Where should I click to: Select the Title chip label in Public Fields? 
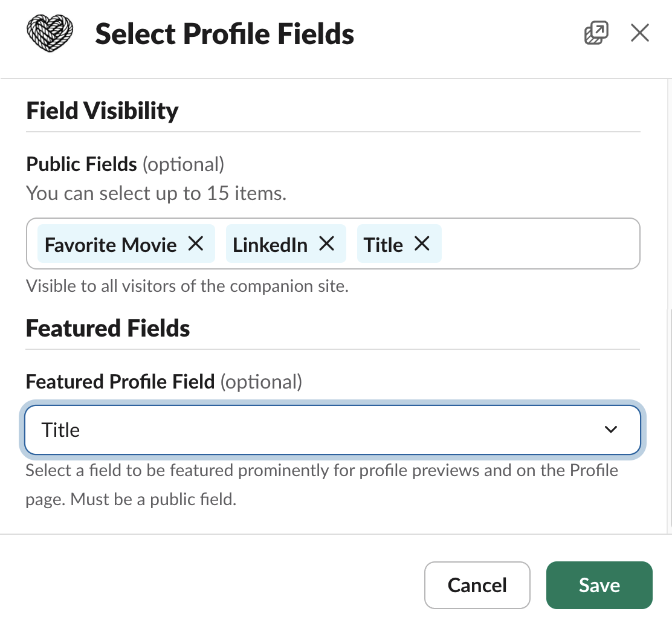383,245
